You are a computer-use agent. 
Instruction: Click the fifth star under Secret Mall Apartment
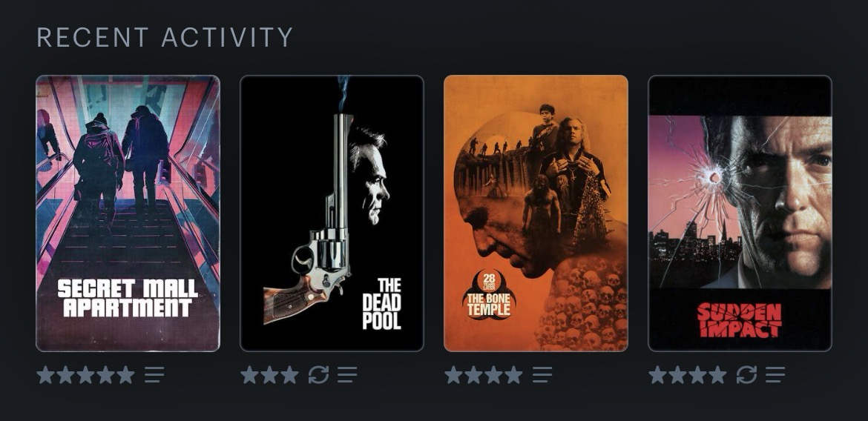click(125, 374)
